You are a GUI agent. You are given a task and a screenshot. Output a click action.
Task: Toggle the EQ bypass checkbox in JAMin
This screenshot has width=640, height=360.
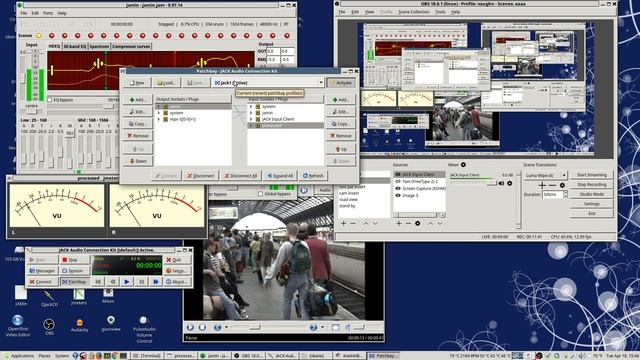[50, 100]
